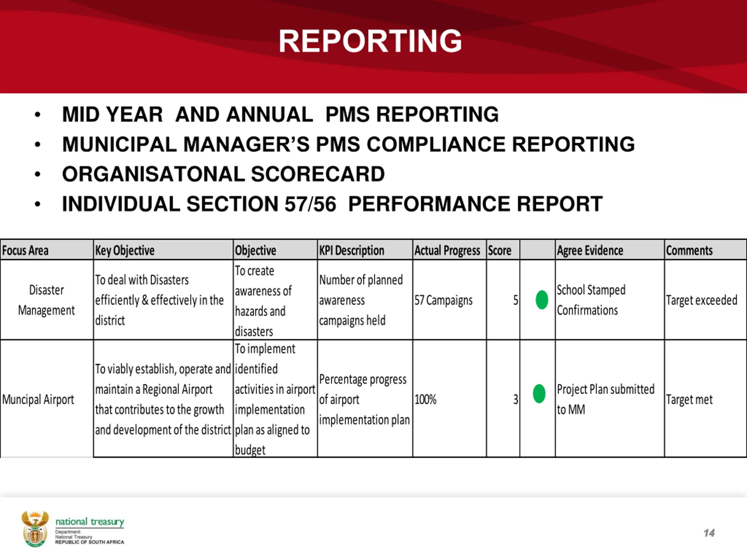Click the South African coat of arms logo

35,529
